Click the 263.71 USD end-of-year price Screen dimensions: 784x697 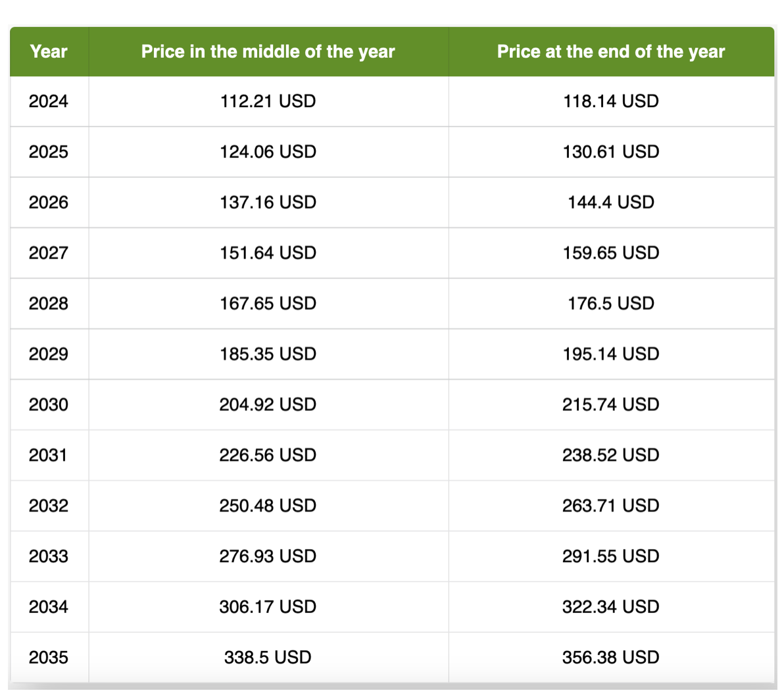(610, 506)
